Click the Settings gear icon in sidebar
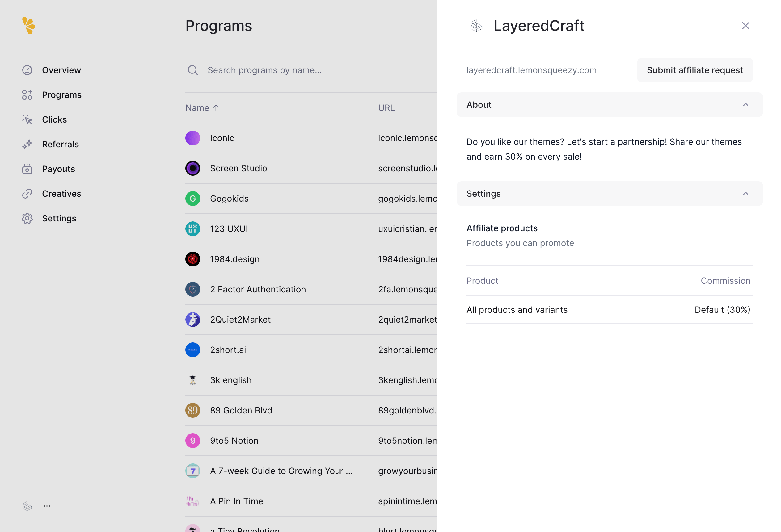The width and height of the screenshot is (781, 532). click(x=27, y=218)
